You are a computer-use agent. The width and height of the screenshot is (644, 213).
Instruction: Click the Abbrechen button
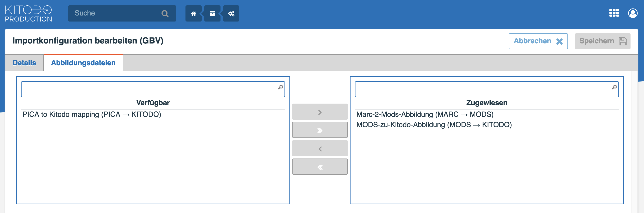click(538, 41)
